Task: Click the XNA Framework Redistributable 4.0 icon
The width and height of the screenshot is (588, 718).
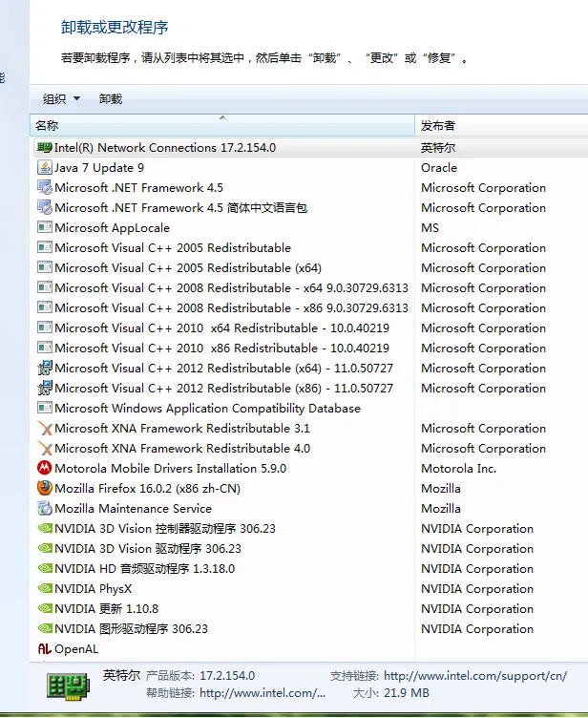Action: [x=45, y=449]
